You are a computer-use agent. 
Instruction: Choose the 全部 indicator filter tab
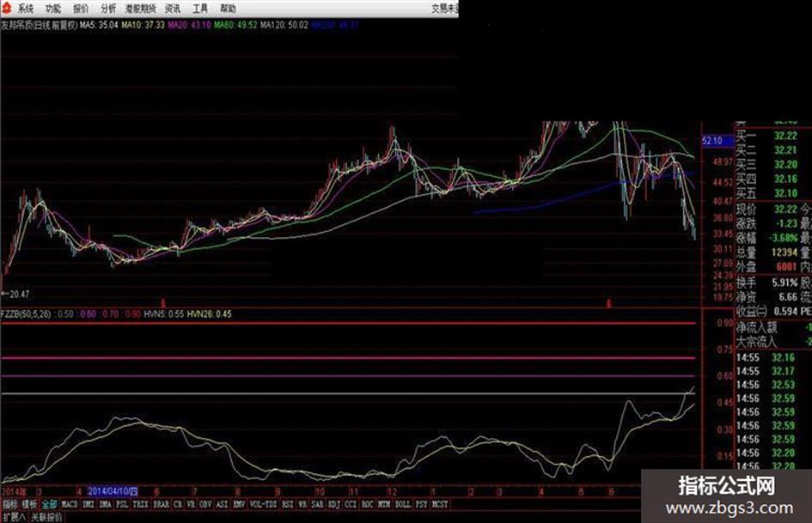[x=50, y=504]
